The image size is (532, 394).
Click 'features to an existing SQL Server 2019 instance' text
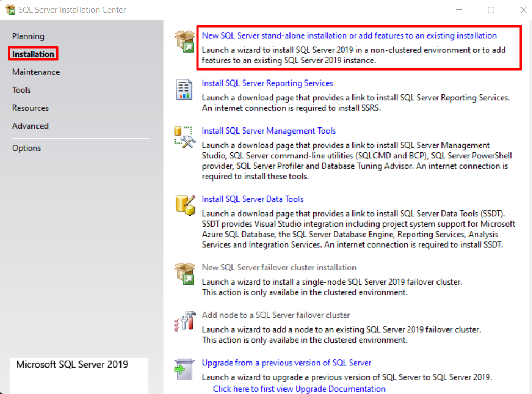pos(289,60)
